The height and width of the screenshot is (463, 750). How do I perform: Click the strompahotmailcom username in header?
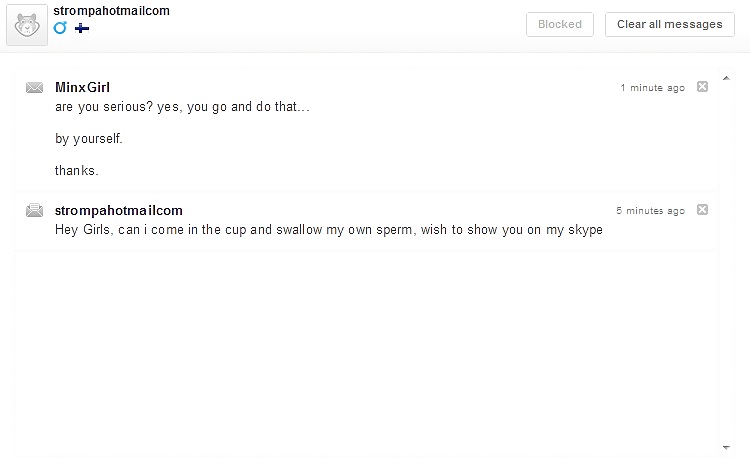pos(111,11)
